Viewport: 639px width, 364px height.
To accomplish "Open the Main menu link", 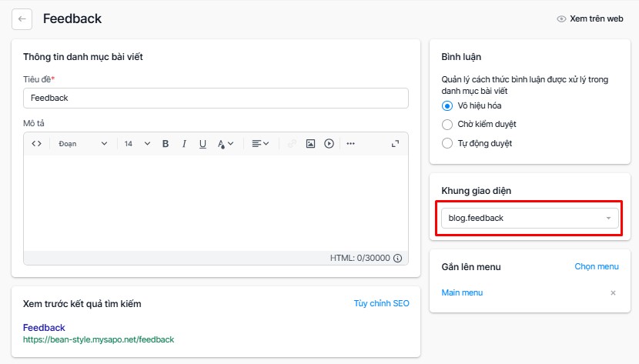I will (462, 292).
